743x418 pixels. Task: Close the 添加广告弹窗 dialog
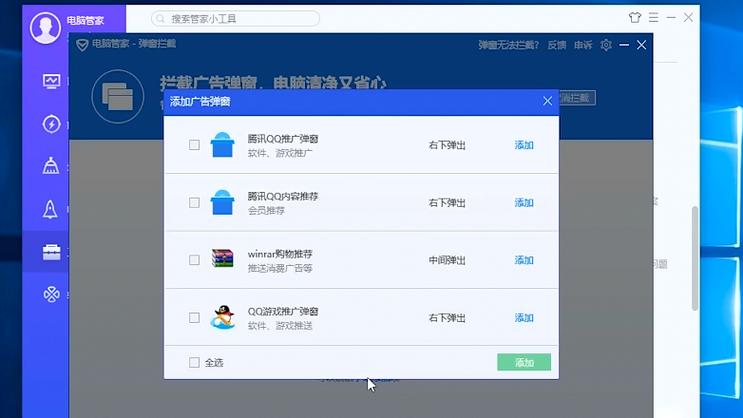(547, 101)
